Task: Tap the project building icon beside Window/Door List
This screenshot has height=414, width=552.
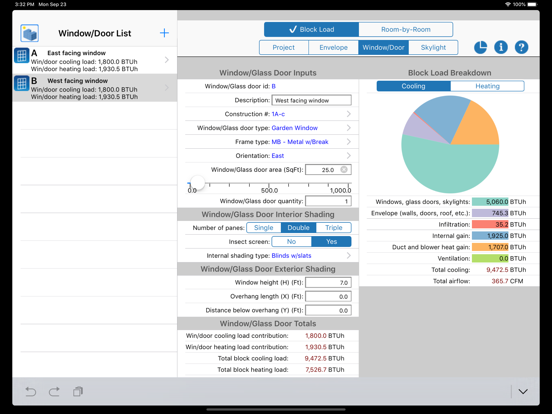Action: pyautogui.click(x=30, y=33)
